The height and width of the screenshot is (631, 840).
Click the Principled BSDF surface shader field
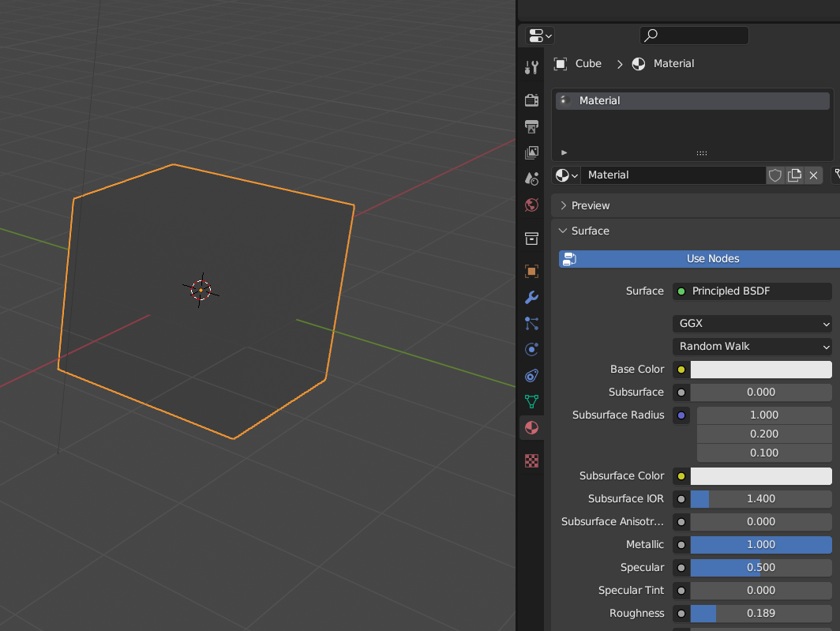752,291
